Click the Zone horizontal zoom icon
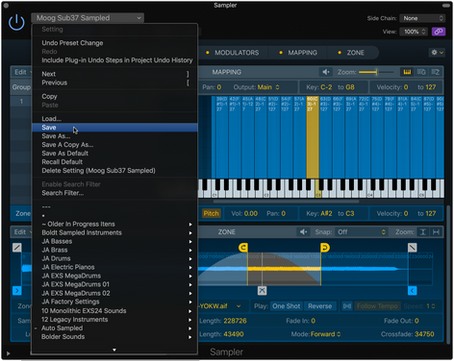Image resolution: width=454 pixels, height=361 pixels. pos(436,232)
